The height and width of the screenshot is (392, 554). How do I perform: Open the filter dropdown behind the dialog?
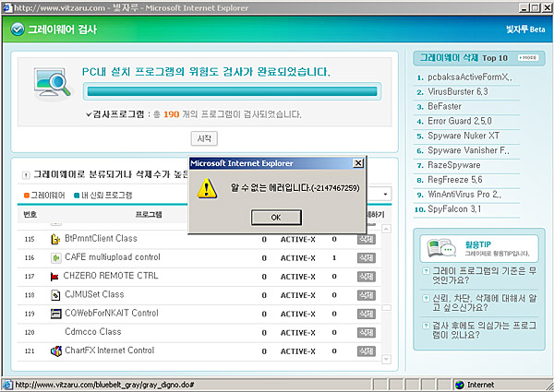coord(385,194)
